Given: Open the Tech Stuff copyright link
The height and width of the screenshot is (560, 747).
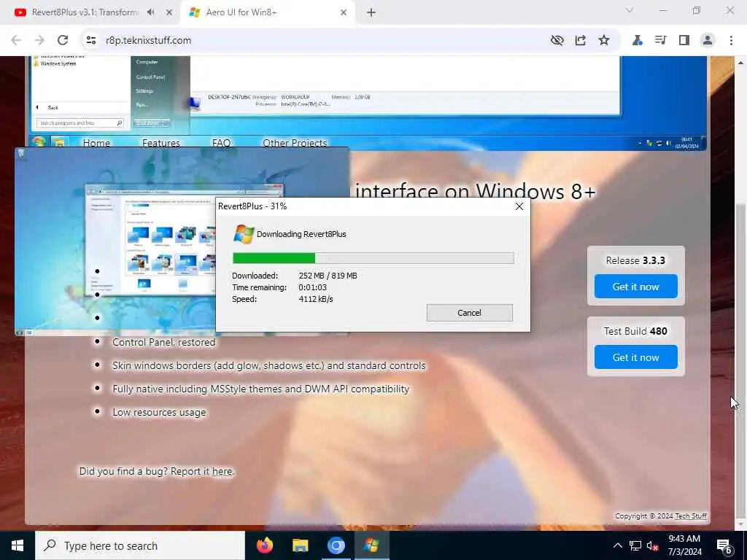Looking at the screenshot, I should 691,516.
